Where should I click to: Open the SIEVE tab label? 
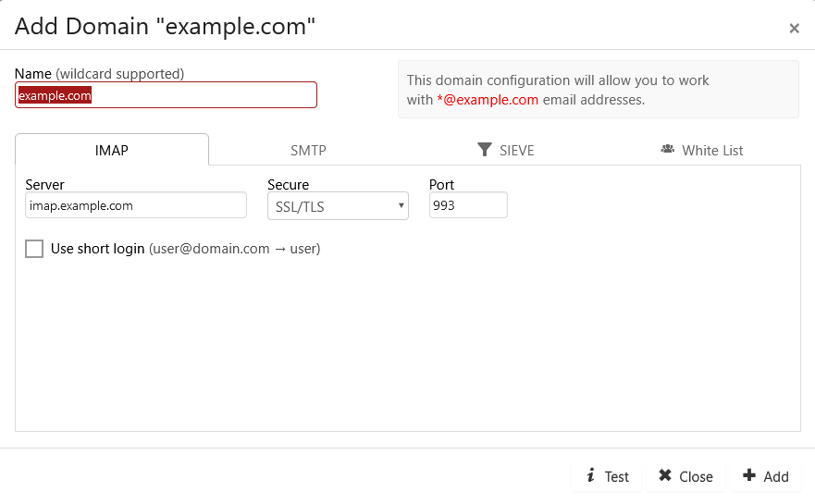(516, 151)
